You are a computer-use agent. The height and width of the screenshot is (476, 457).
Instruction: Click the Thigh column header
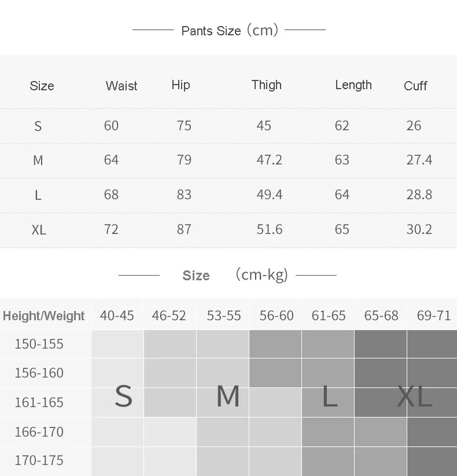(x=267, y=85)
